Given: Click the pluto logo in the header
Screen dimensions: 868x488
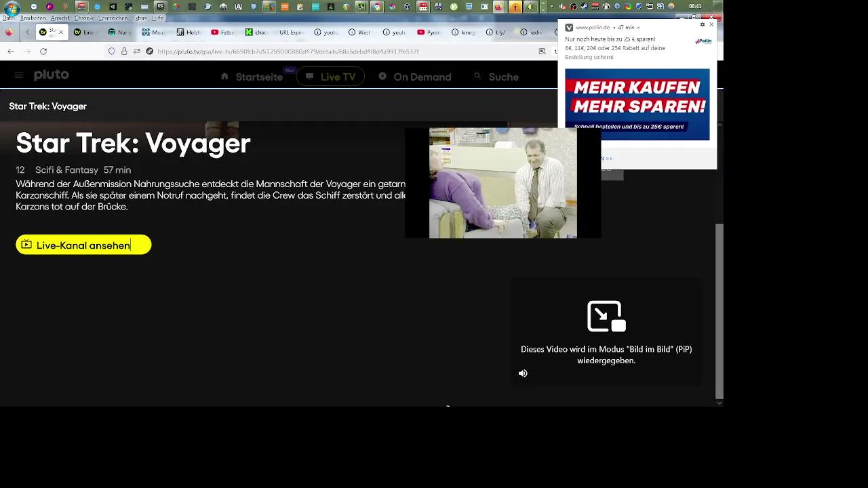Looking at the screenshot, I should coord(52,75).
